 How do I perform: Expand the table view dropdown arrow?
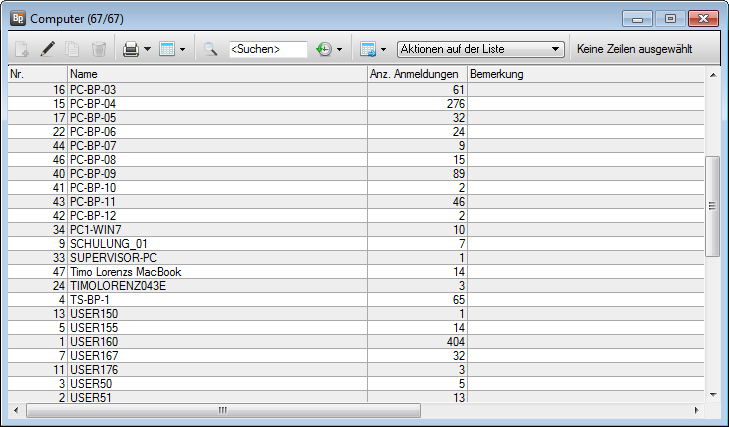pyautogui.click(x=182, y=48)
